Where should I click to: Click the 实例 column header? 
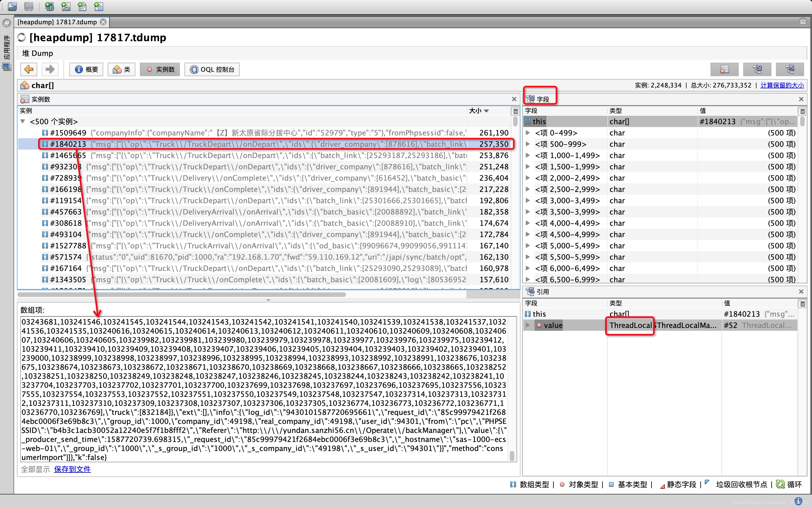(242, 111)
